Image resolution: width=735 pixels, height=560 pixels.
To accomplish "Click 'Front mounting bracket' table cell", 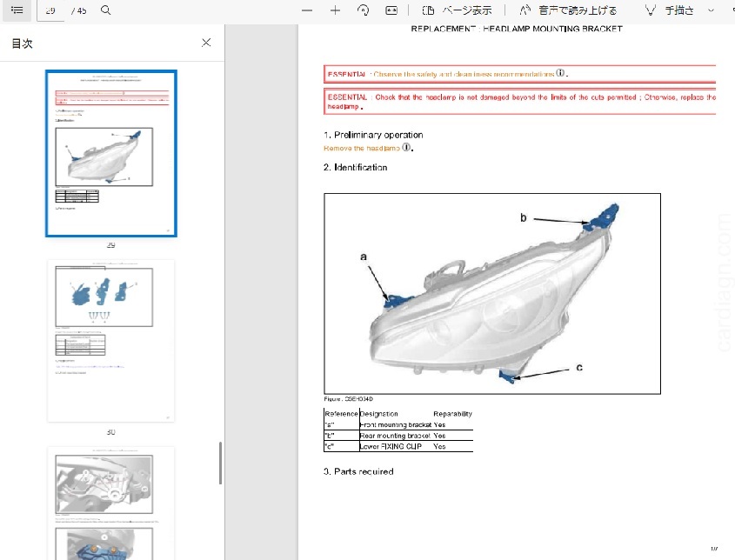I will click(395, 424).
